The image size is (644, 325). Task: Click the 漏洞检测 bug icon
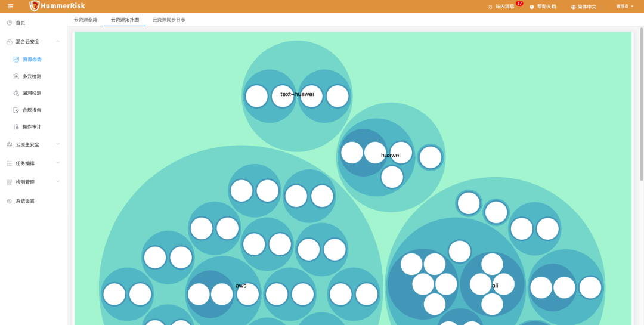tap(16, 93)
